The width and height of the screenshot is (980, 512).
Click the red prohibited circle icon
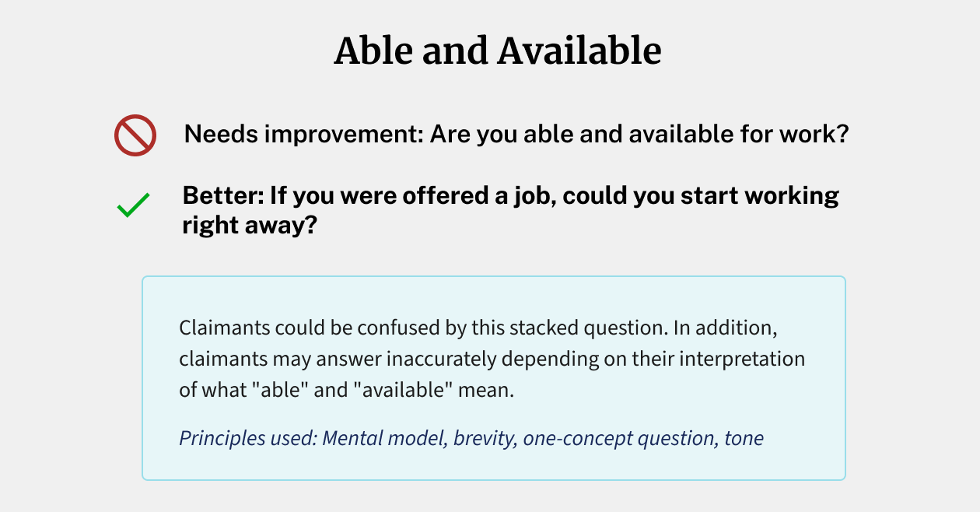coord(135,135)
